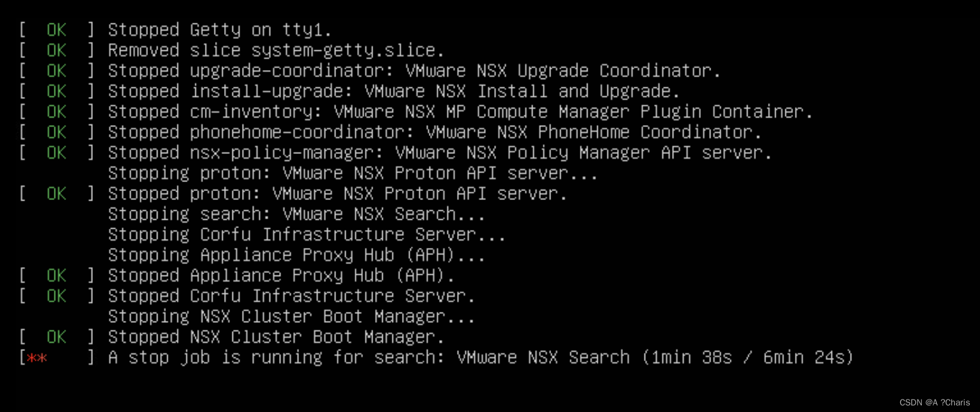This screenshot has width=980, height=412.
Task: Click 'Stopping proton: VMware NSX Proton API server...' line
Action: coord(353,173)
